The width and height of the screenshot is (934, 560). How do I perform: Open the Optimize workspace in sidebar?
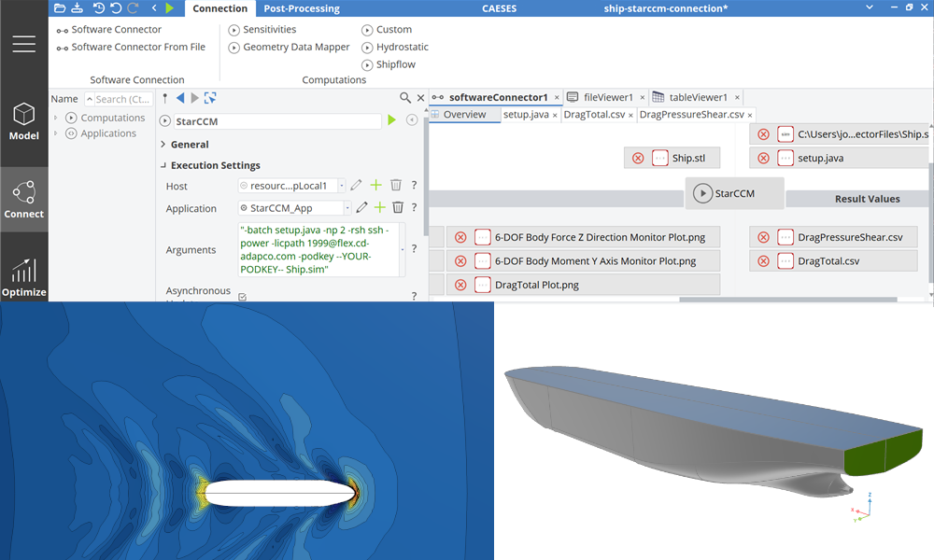coord(24,278)
